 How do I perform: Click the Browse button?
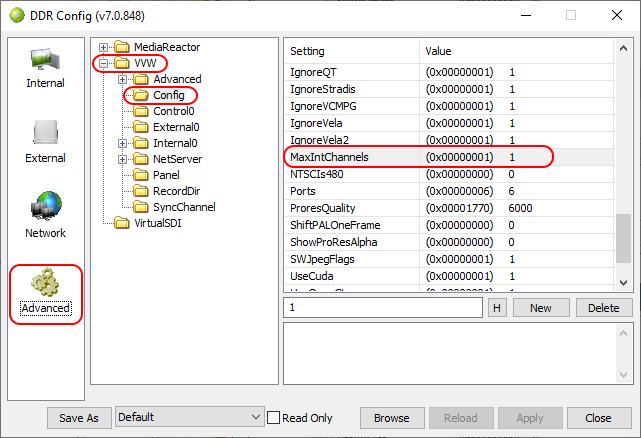tap(392, 418)
